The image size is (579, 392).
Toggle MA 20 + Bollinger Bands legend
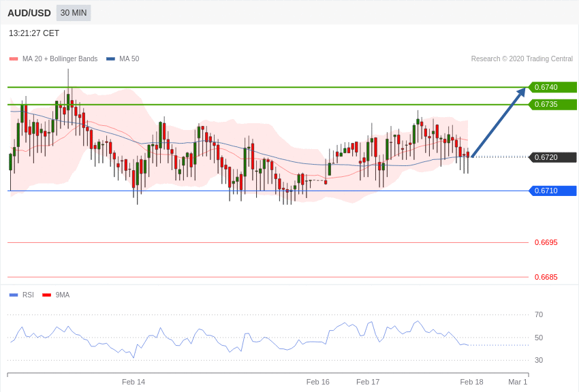click(x=54, y=59)
